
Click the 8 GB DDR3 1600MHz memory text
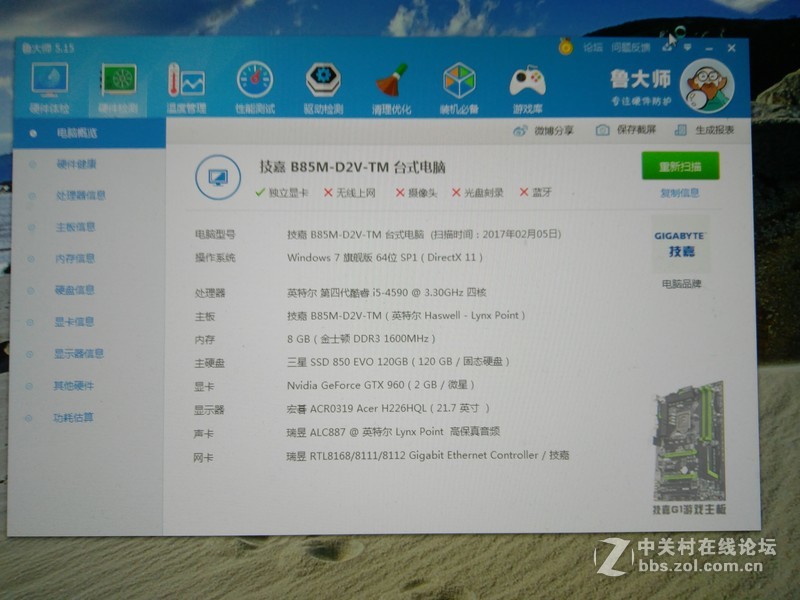pos(361,339)
